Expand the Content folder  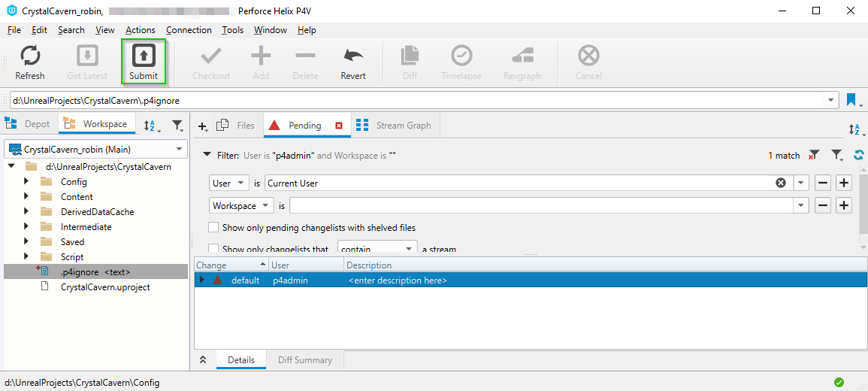click(x=26, y=196)
